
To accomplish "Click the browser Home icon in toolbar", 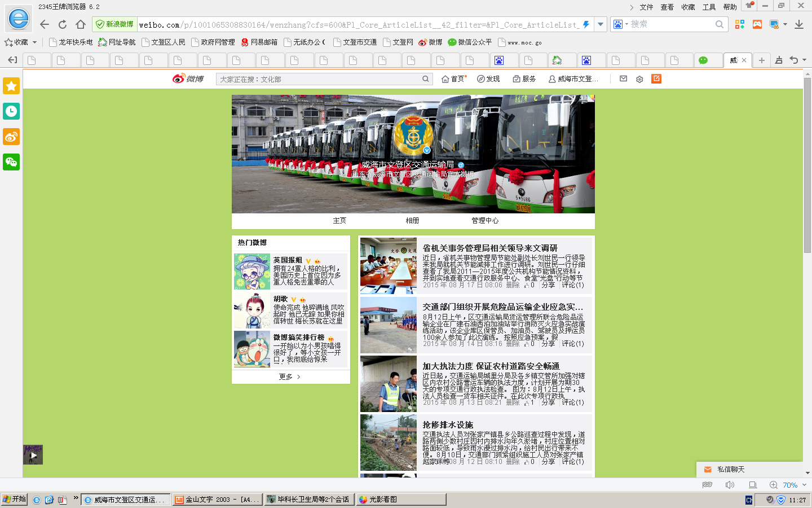I will point(81,24).
